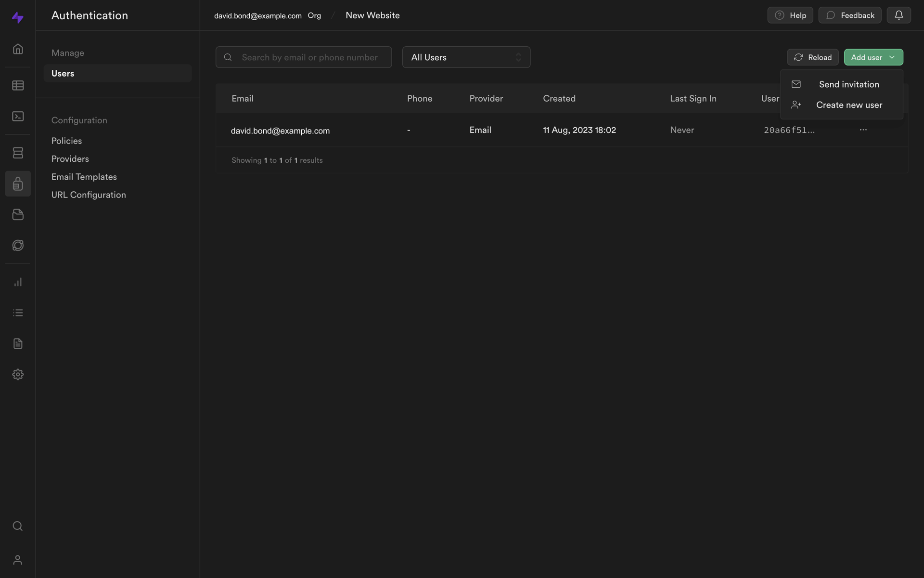The height and width of the screenshot is (578, 924).
Task: Focus the search by email or phone field
Action: click(304, 57)
